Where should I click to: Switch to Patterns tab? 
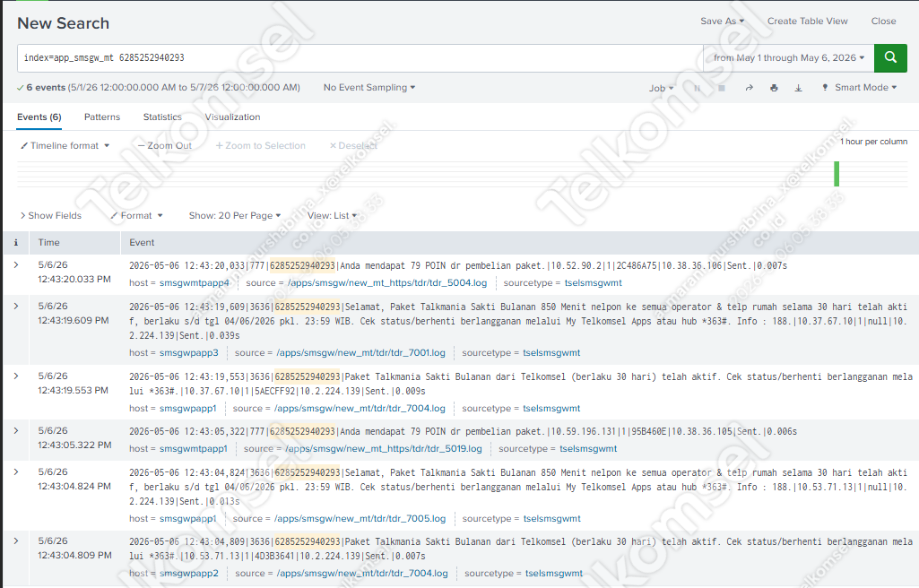tap(102, 117)
